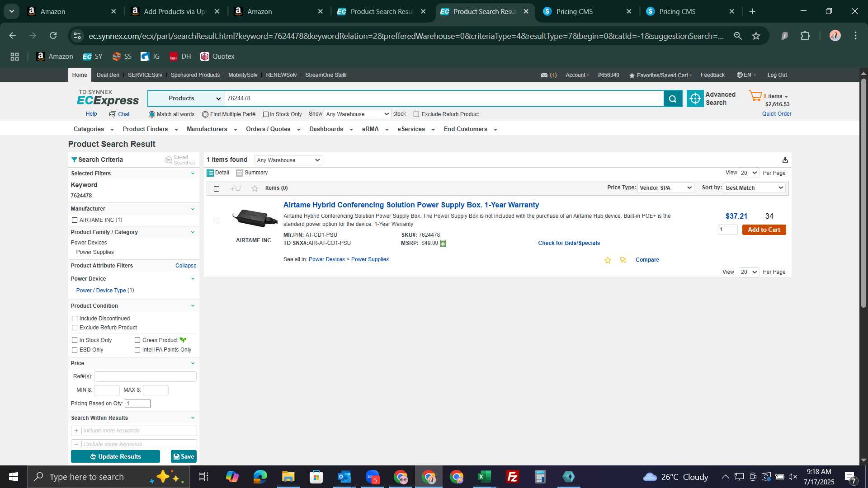Open the Airtame Hybrid Conferencing product title
Screen dimensions: 868x488
[411, 205]
